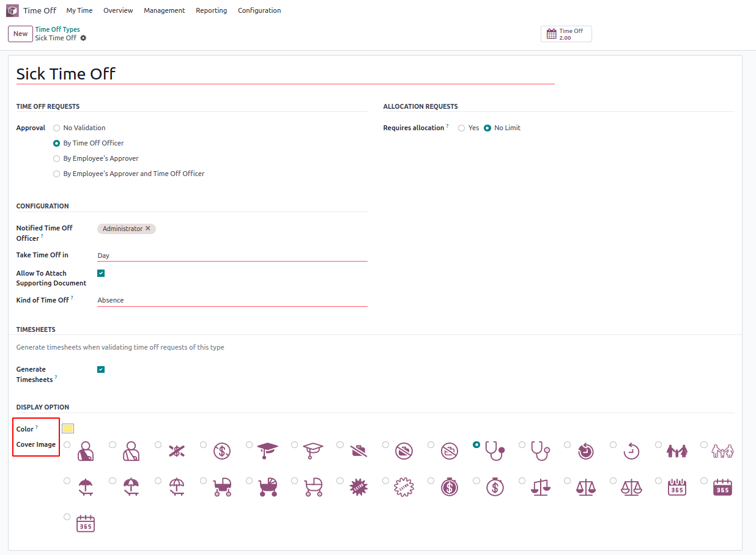Click the New button
Screen dimensions: 756x555
coord(20,34)
